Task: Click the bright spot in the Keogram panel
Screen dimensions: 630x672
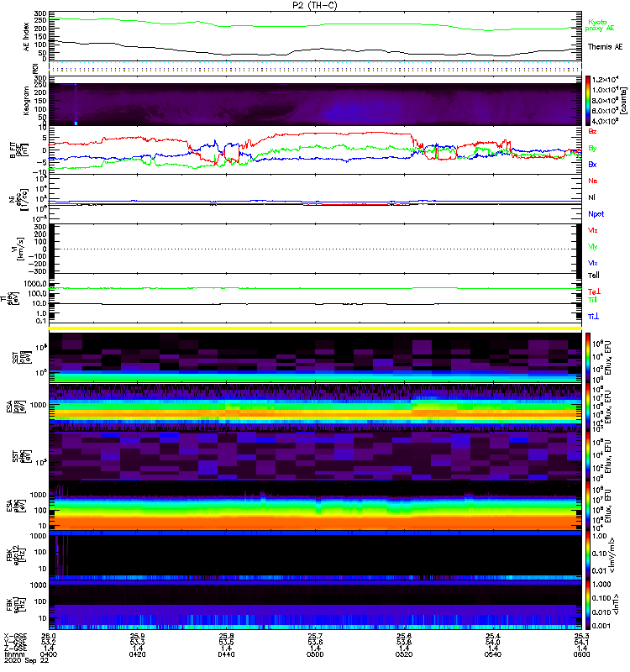Action: tap(76, 123)
